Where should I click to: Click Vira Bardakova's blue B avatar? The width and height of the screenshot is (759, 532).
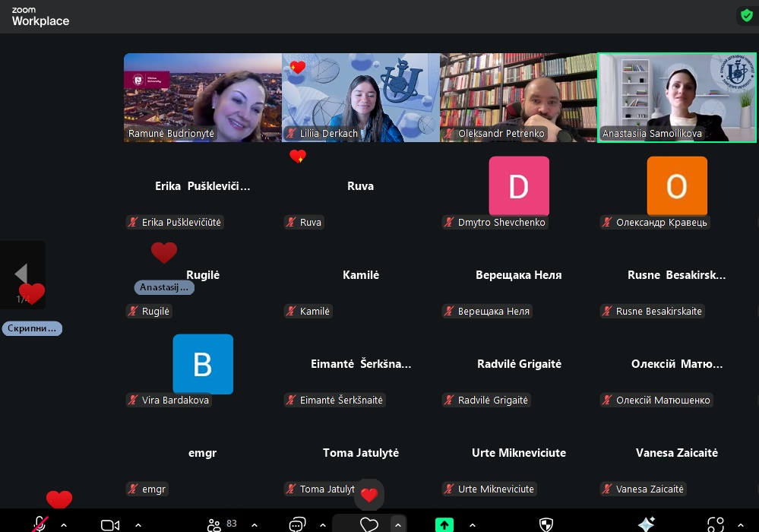[x=203, y=364]
